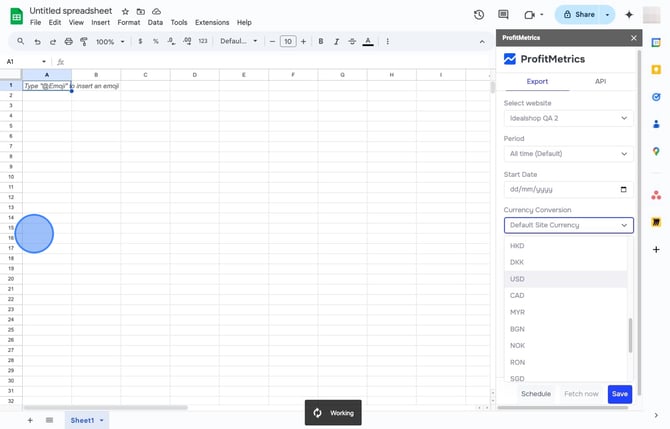Open text color picker
Screen dimensions: 670x429
pos(368,41)
